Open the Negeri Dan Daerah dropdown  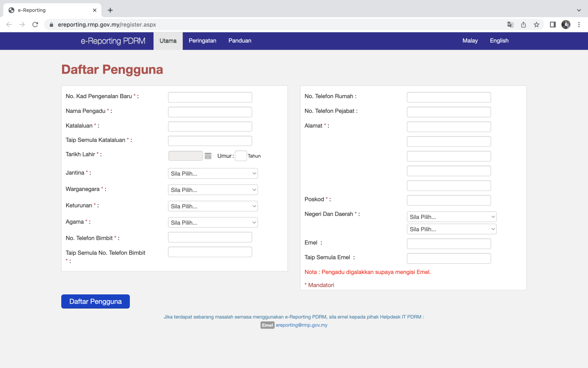tap(451, 217)
